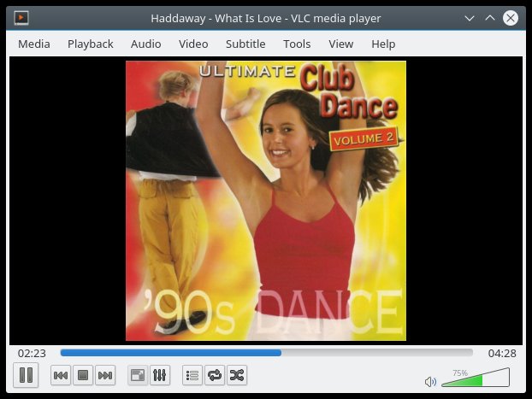Skip to the previous track

click(x=61, y=375)
